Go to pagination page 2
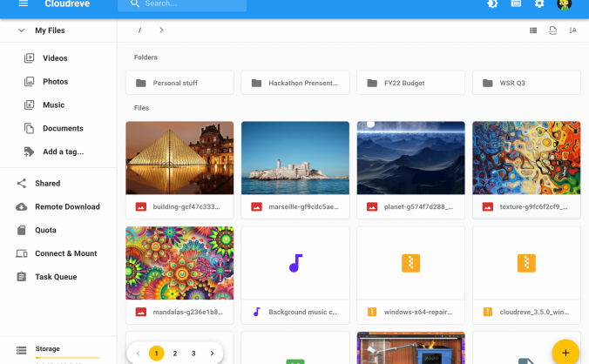589x364 pixels. click(x=175, y=354)
